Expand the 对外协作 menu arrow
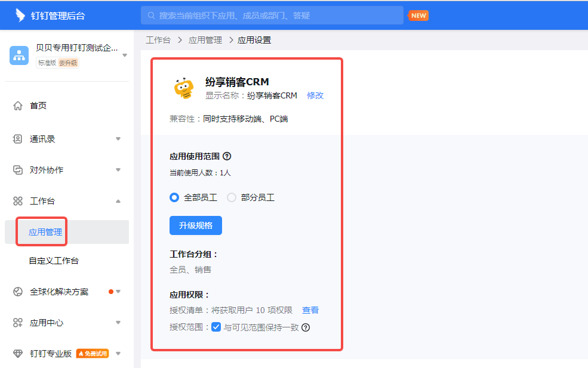Screen dimensions: 588x368 tap(118, 170)
